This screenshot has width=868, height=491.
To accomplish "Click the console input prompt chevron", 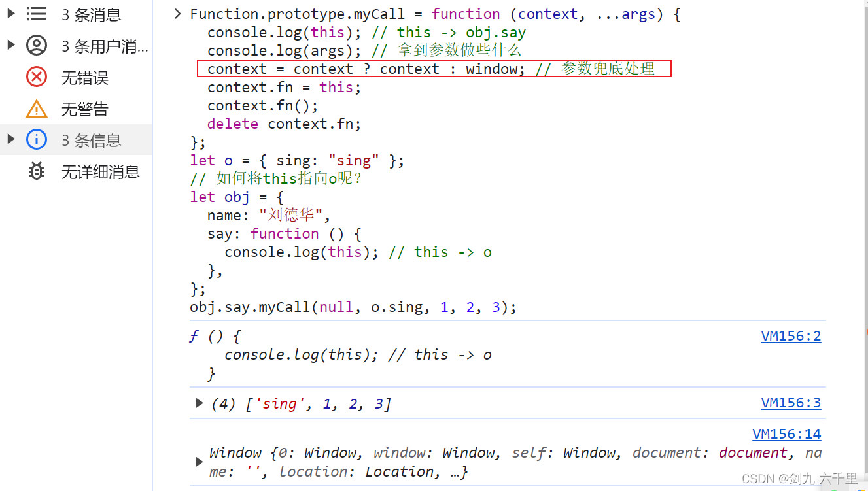I will (177, 14).
